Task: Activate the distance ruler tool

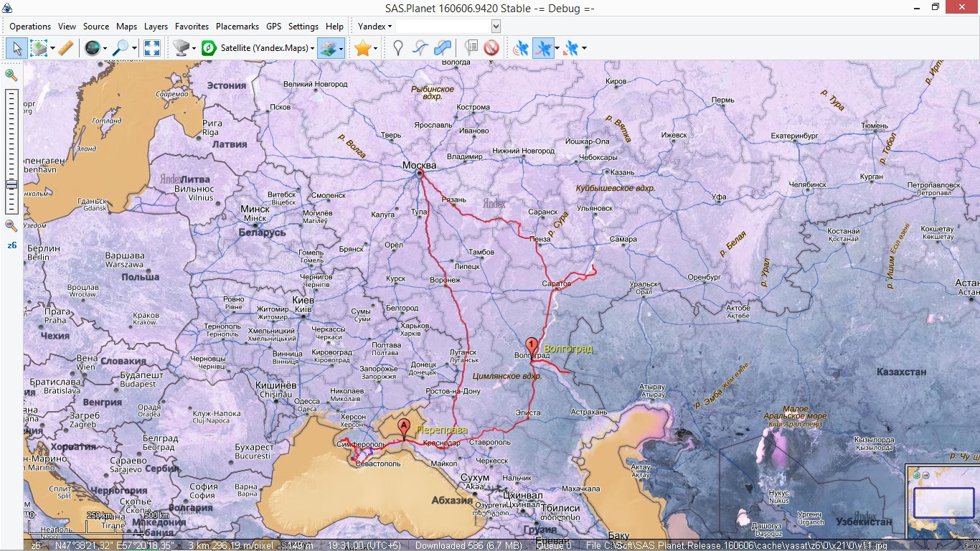Action: click(65, 48)
